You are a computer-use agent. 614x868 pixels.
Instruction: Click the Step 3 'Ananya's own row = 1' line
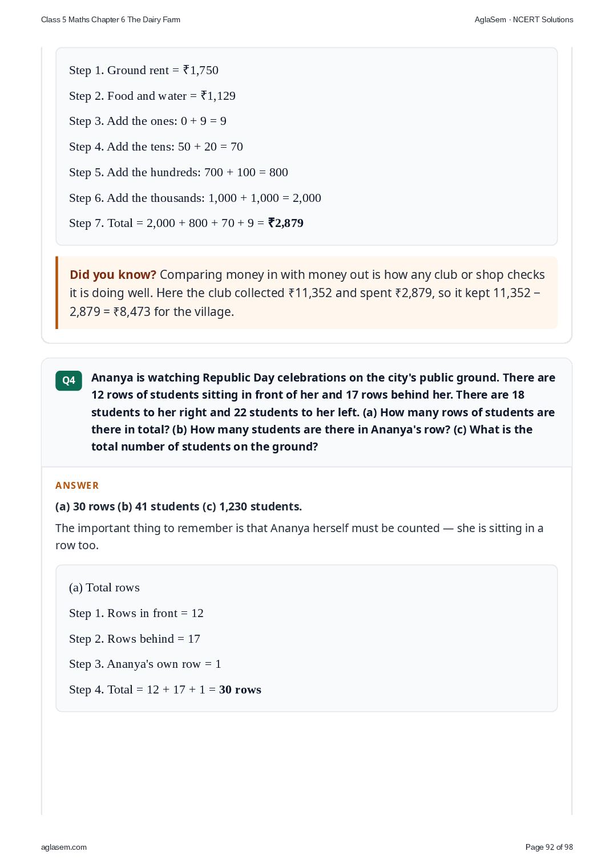145,664
